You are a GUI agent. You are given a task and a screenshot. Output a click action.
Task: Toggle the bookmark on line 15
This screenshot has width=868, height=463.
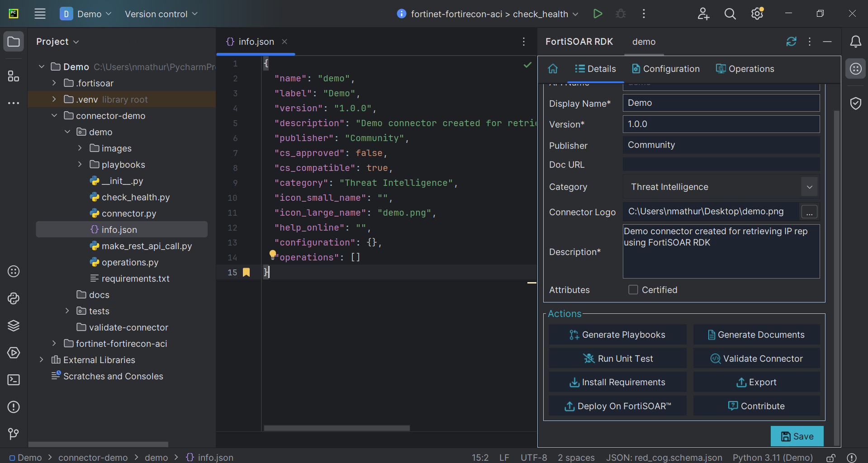(x=246, y=272)
